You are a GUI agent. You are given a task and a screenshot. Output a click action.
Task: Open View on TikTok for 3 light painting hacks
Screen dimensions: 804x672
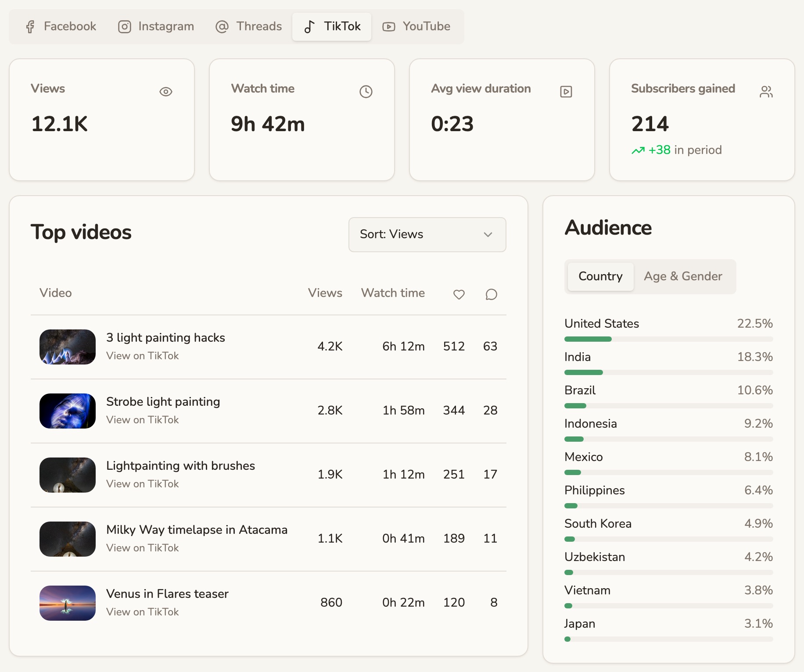143,356
